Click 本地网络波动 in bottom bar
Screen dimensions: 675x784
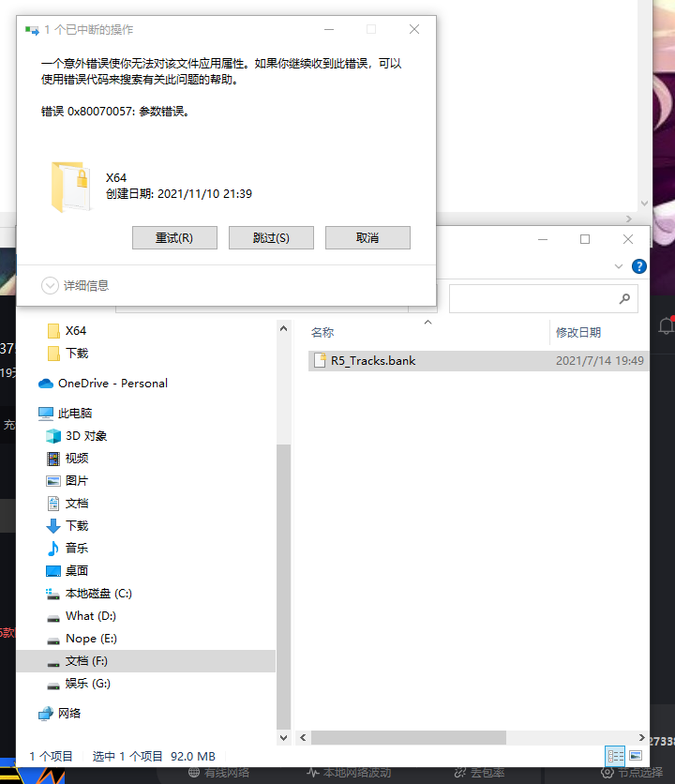pyautogui.click(x=350, y=773)
